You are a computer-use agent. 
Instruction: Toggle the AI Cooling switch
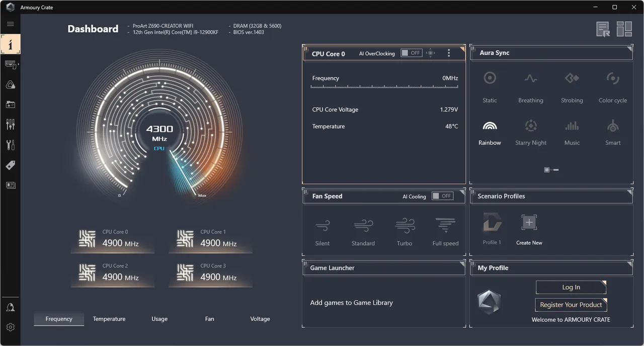click(442, 196)
